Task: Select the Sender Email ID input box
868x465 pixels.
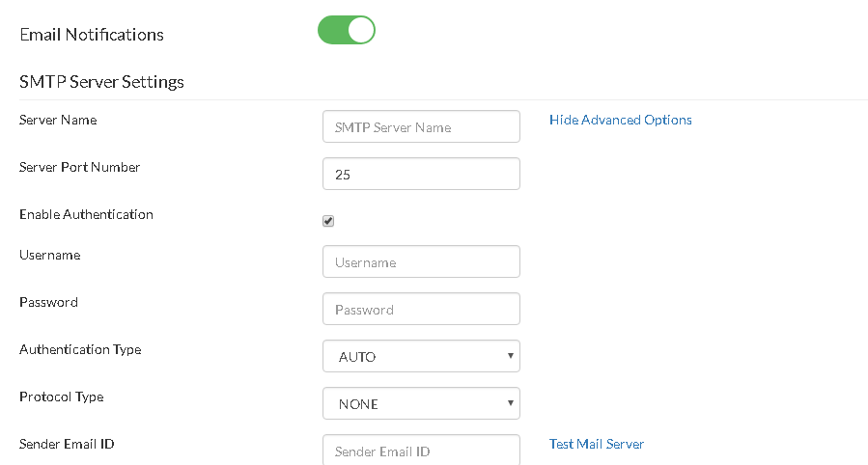Action: [x=421, y=450]
